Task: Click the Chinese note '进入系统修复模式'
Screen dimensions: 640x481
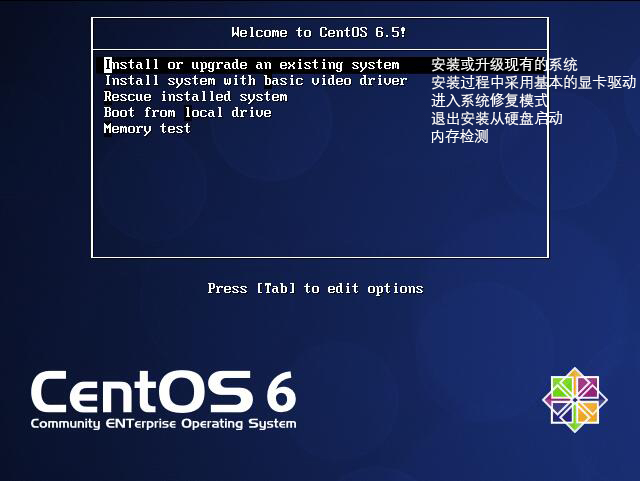Action: 489,100
